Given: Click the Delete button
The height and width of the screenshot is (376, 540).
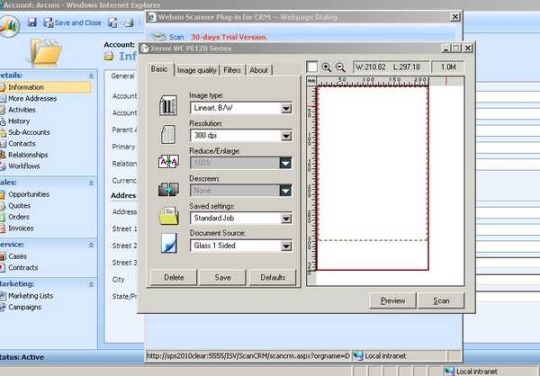Looking at the screenshot, I should tap(174, 277).
